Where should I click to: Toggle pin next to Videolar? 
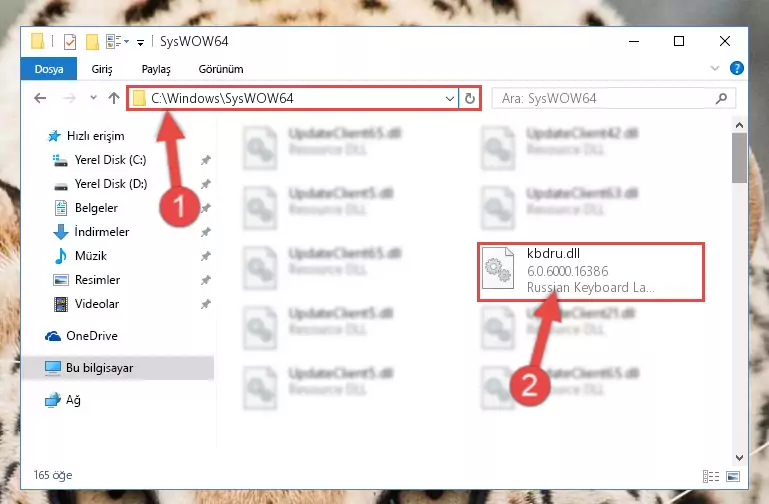click(x=205, y=304)
